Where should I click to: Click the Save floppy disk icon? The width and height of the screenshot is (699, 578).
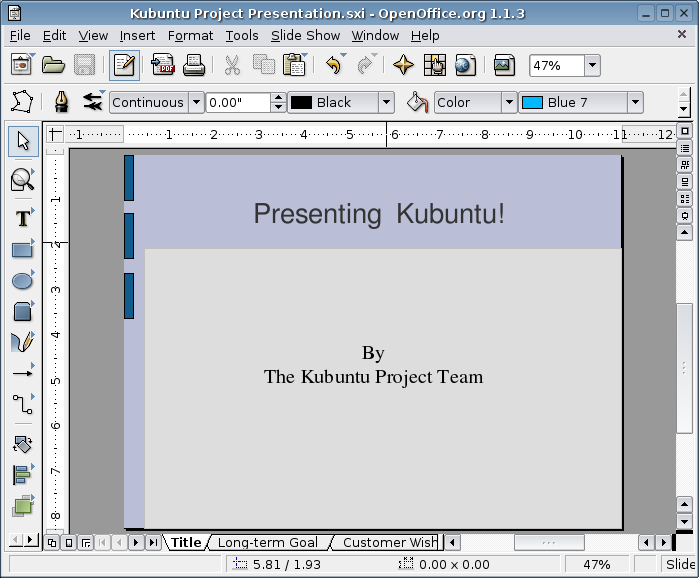click(x=84, y=65)
